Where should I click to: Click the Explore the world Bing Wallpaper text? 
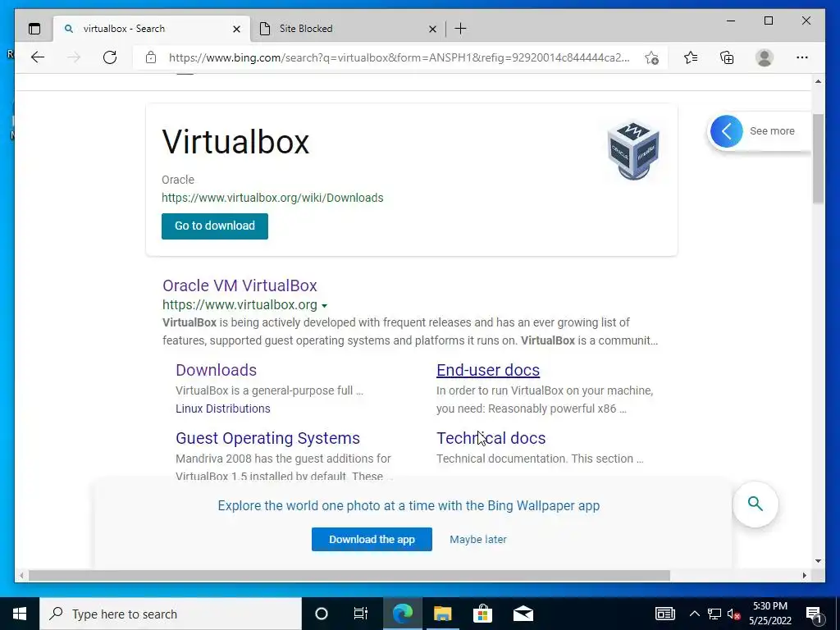click(409, 505)
